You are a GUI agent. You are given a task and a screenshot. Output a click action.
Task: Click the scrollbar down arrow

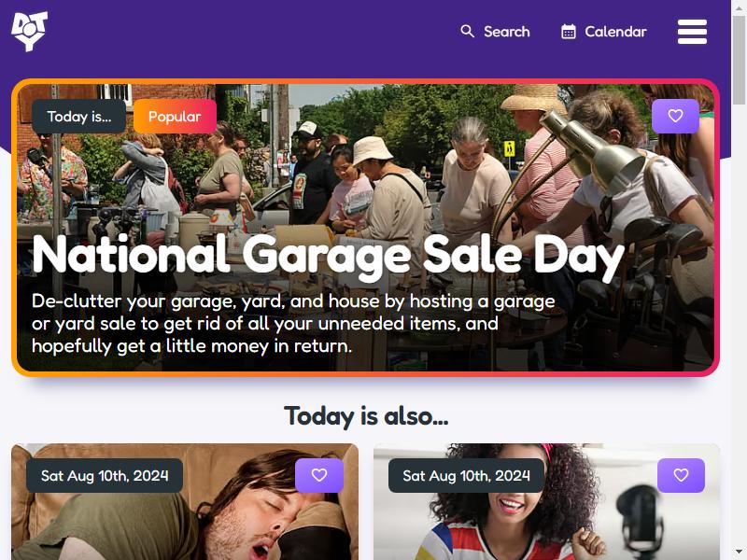click(739, 553)
